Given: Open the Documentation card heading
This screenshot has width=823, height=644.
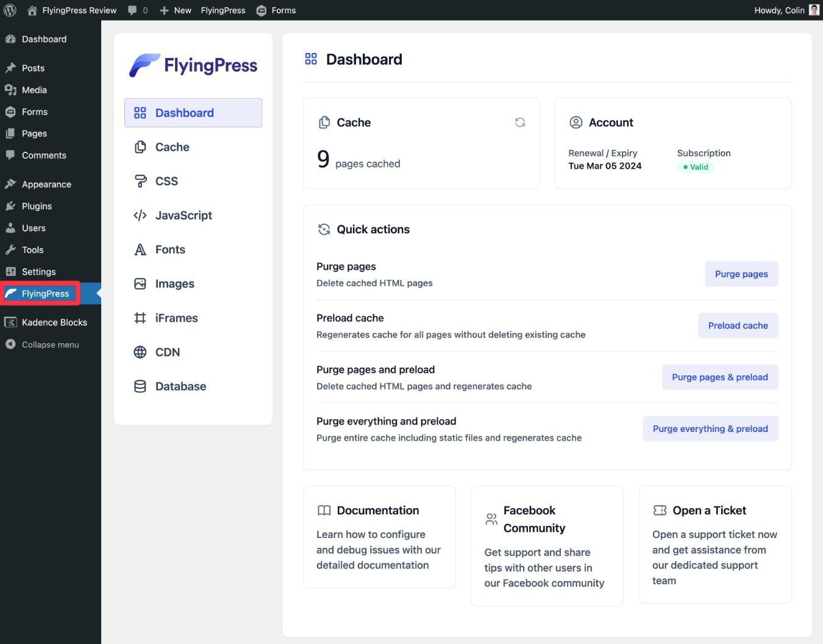Looking at the screenshot, I should point(378,510).
